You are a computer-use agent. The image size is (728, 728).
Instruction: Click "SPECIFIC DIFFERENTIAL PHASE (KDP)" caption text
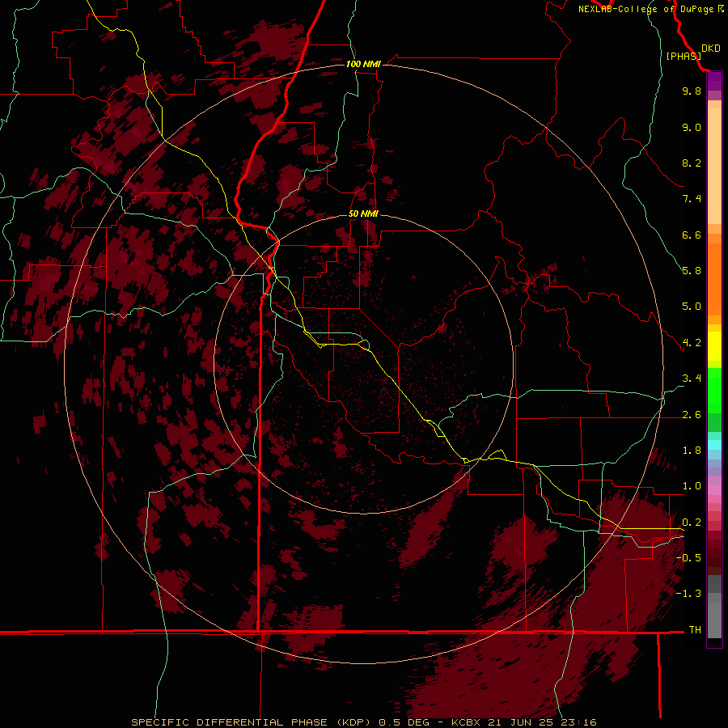(x=249, y=722)
